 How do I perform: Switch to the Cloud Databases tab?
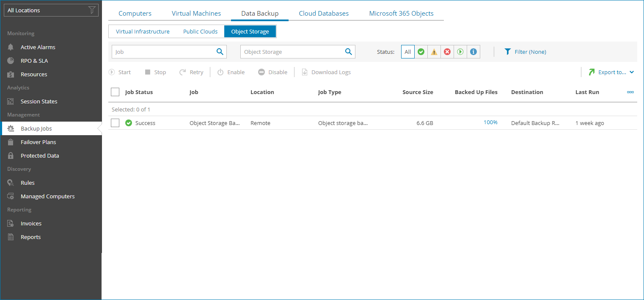click(x=324, y=13)
